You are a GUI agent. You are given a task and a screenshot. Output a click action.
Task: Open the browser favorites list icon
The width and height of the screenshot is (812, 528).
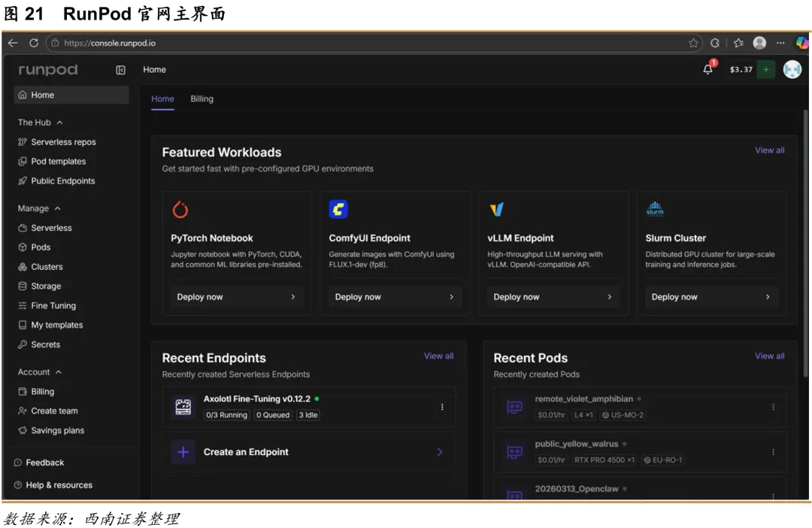click(738, 43)
